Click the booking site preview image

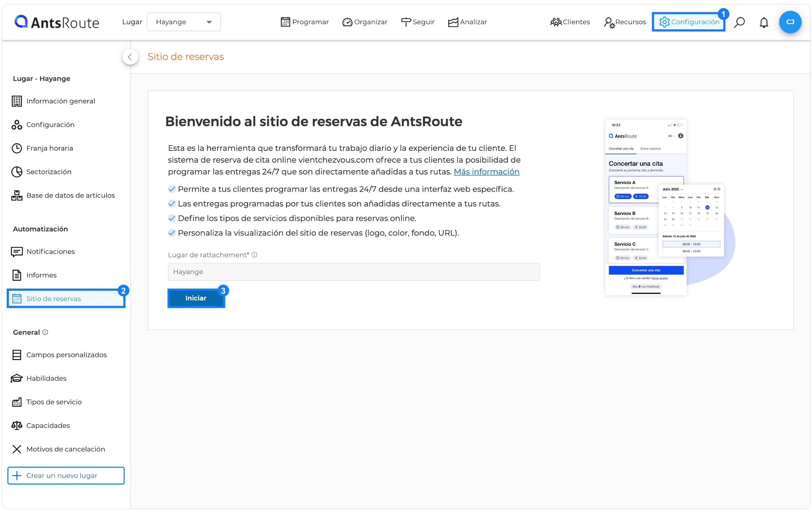click(669, 207)
